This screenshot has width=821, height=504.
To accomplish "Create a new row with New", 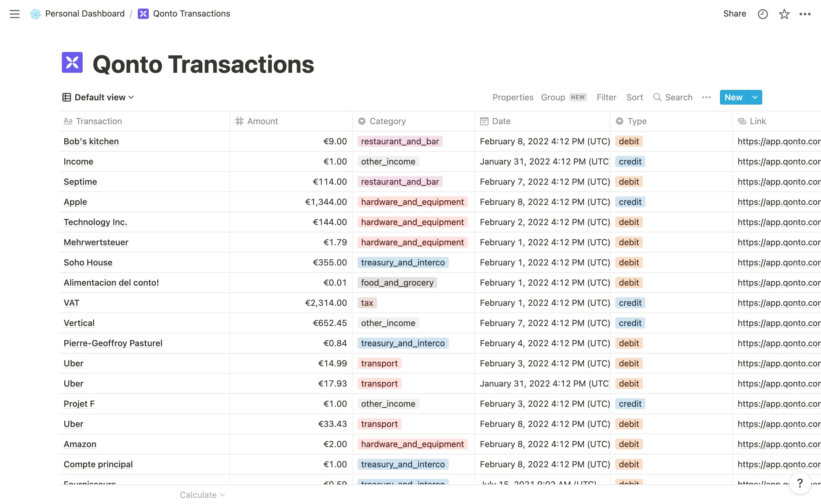I will pos(733,97).
